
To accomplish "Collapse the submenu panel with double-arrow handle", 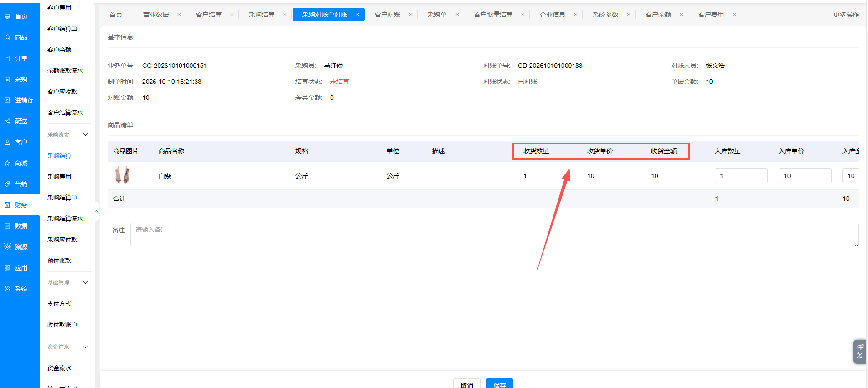I will coord(97,211).
